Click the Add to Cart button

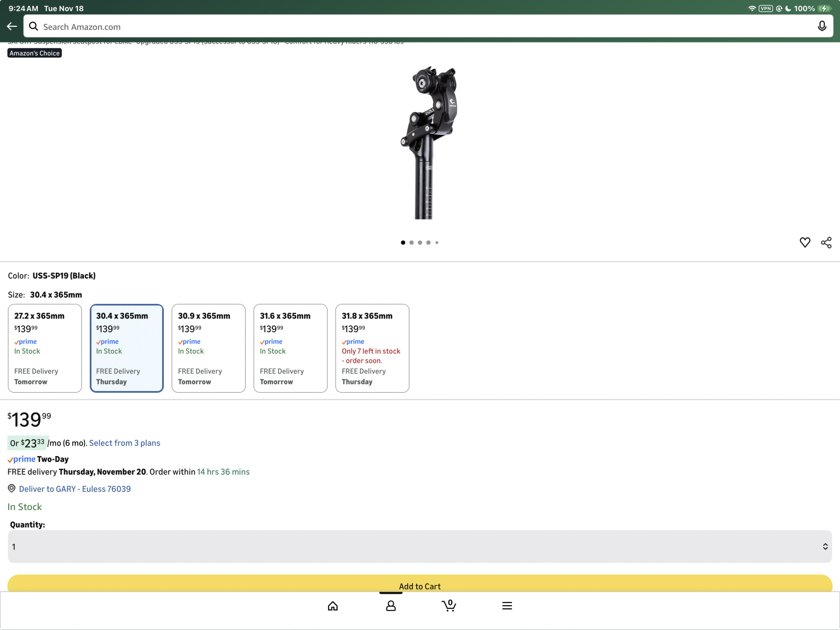[x=420, y=584]
